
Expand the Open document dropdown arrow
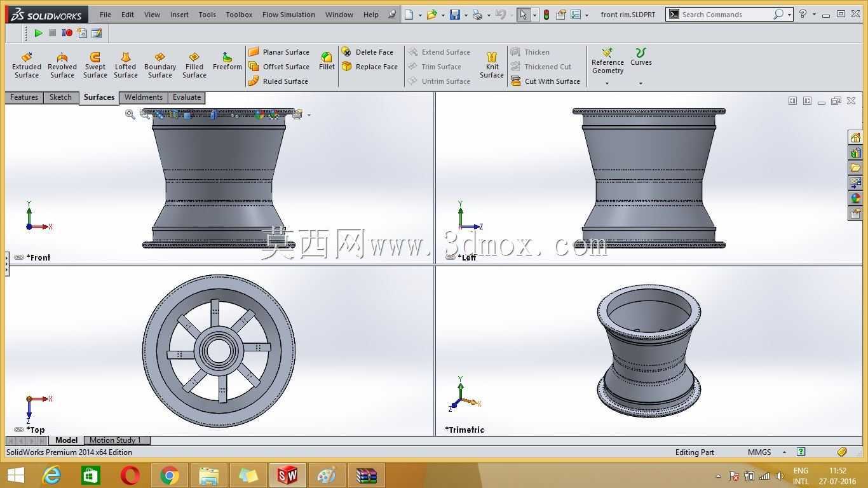(442, 15)
